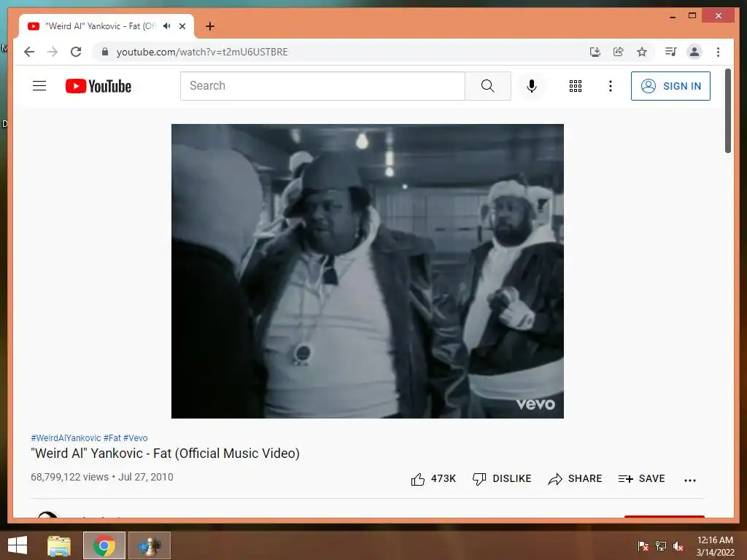Open the YouTube apps grid icon

[575, 86]
